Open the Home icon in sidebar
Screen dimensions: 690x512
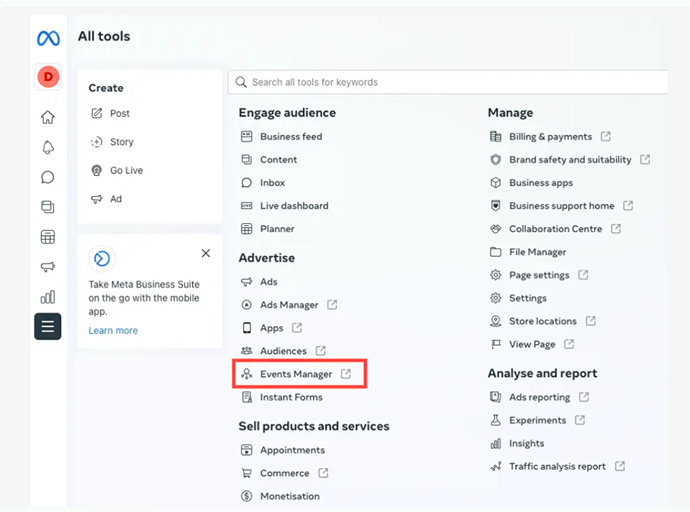coord(48,118)
